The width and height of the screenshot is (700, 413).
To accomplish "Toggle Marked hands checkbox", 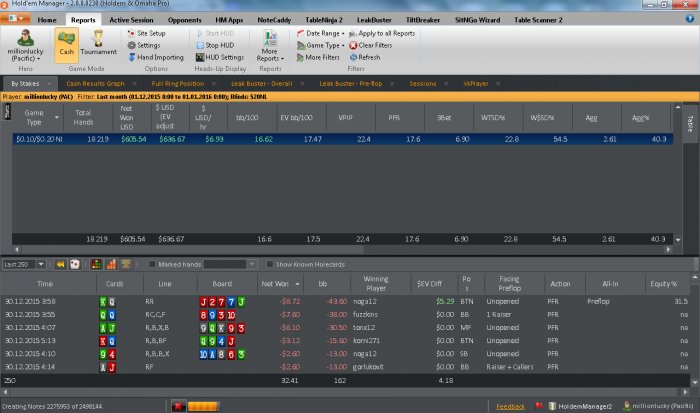I will (152, 264).
